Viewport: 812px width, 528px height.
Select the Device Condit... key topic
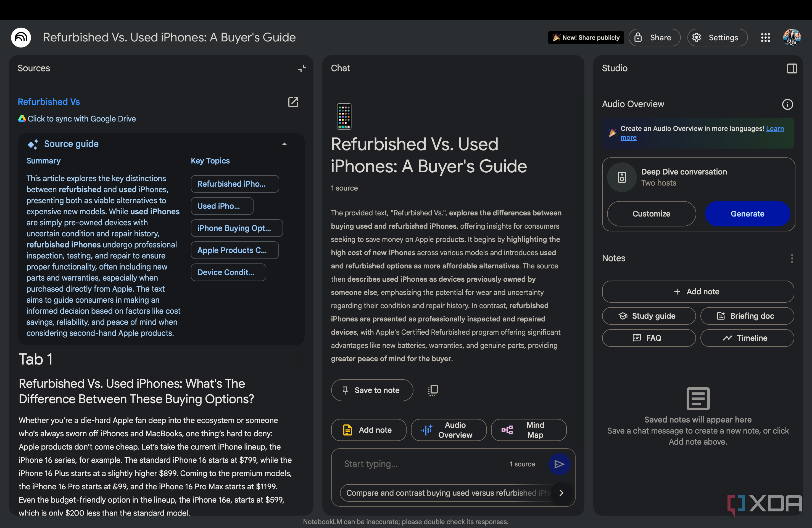[x=228, y=272]
